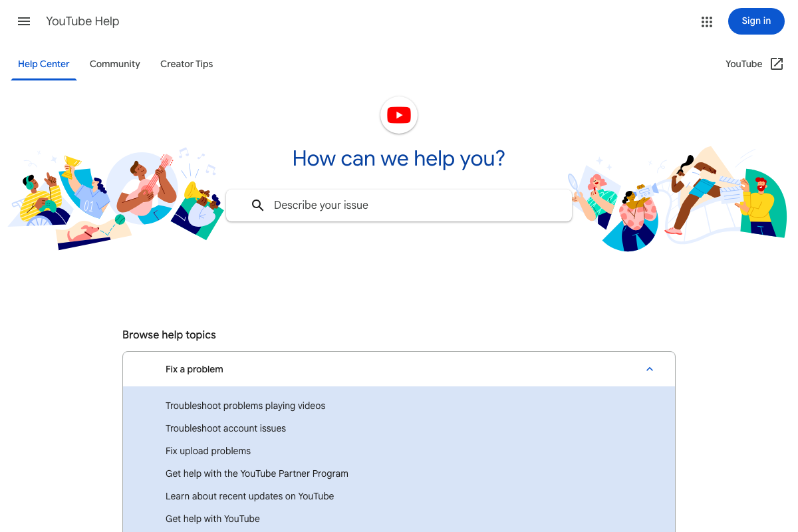Switch to the Help Center tab
The image size is (798, 532).
point(44,64)
